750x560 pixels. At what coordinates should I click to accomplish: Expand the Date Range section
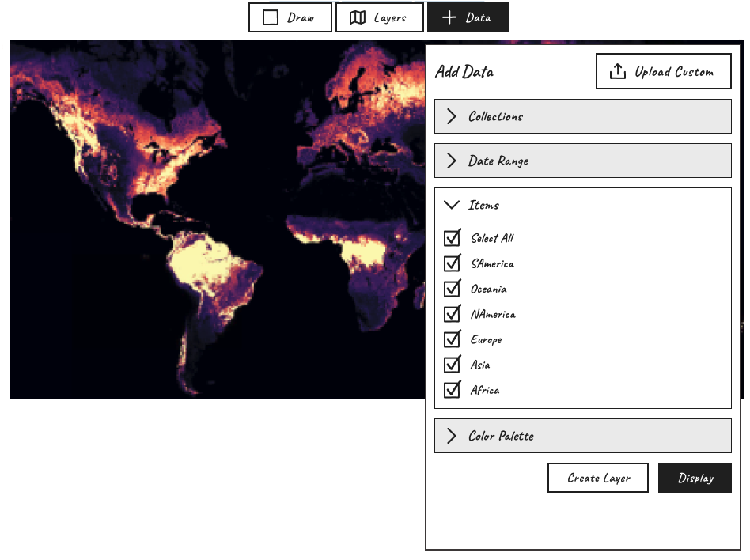[583, 161]
